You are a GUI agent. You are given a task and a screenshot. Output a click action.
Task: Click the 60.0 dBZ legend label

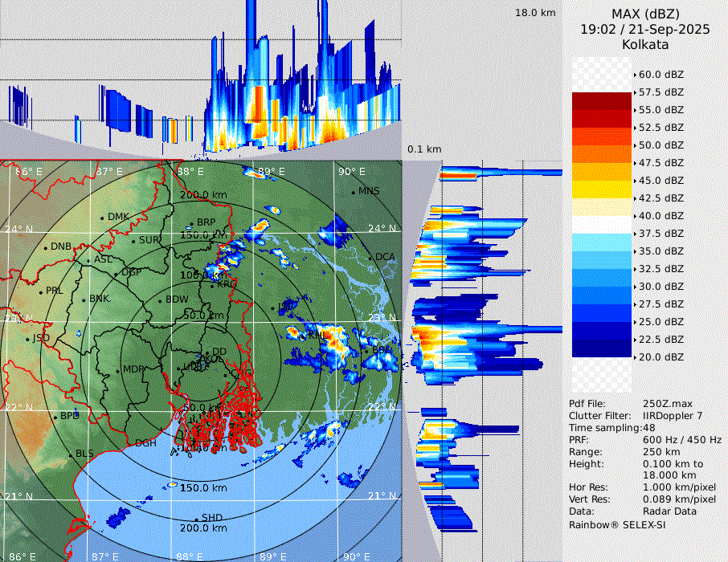click(661, 75)
